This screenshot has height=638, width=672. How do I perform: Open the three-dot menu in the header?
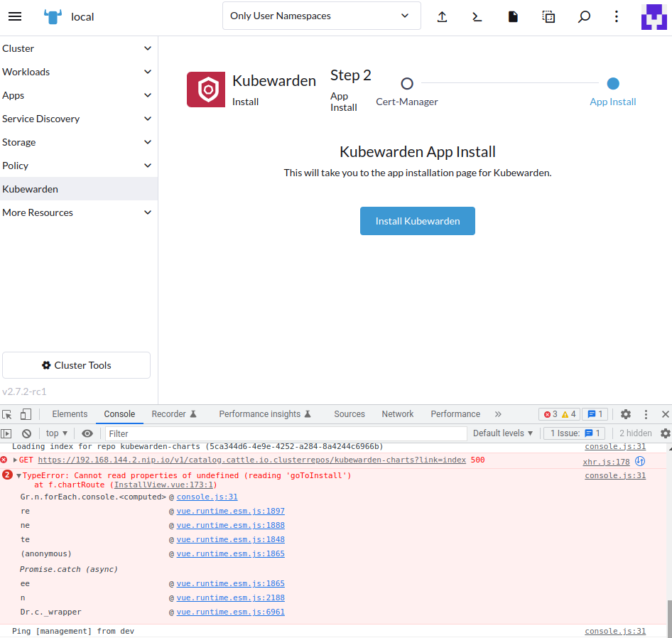[x=616, y=16]
